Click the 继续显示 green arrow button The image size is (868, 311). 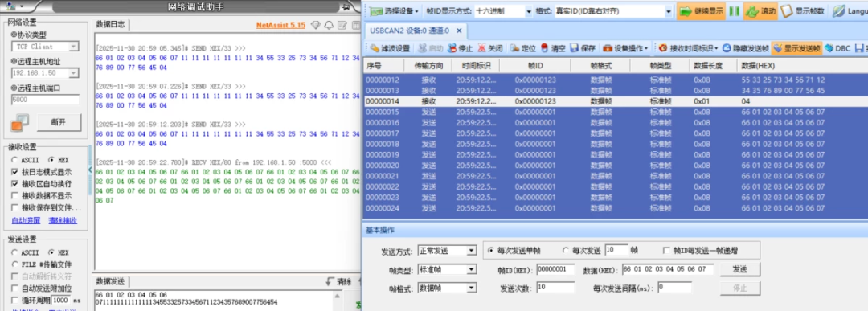701,11
